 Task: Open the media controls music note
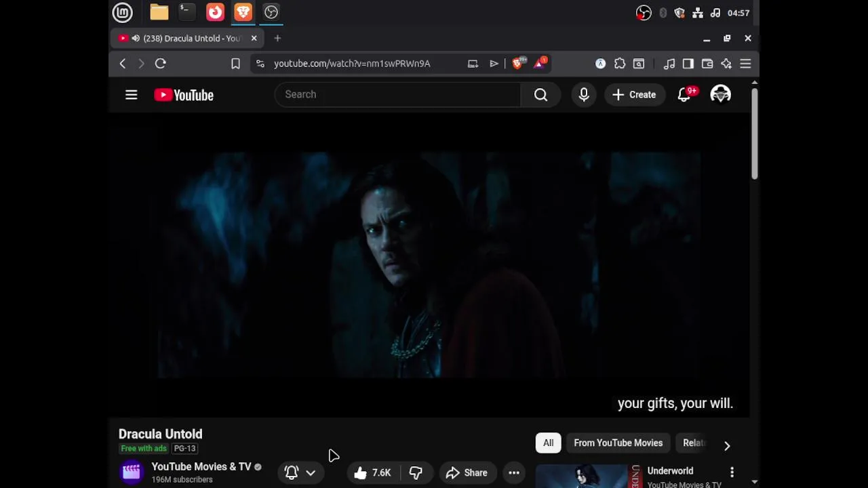669,64
